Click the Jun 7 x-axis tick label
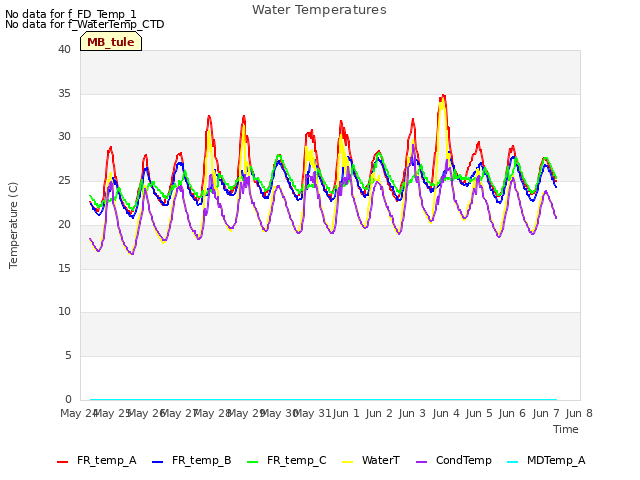 point(546,413)
